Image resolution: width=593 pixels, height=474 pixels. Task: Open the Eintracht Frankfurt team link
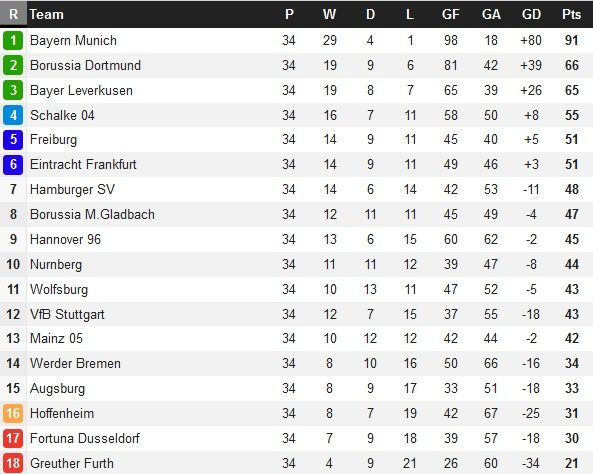(x=83, y=165)
